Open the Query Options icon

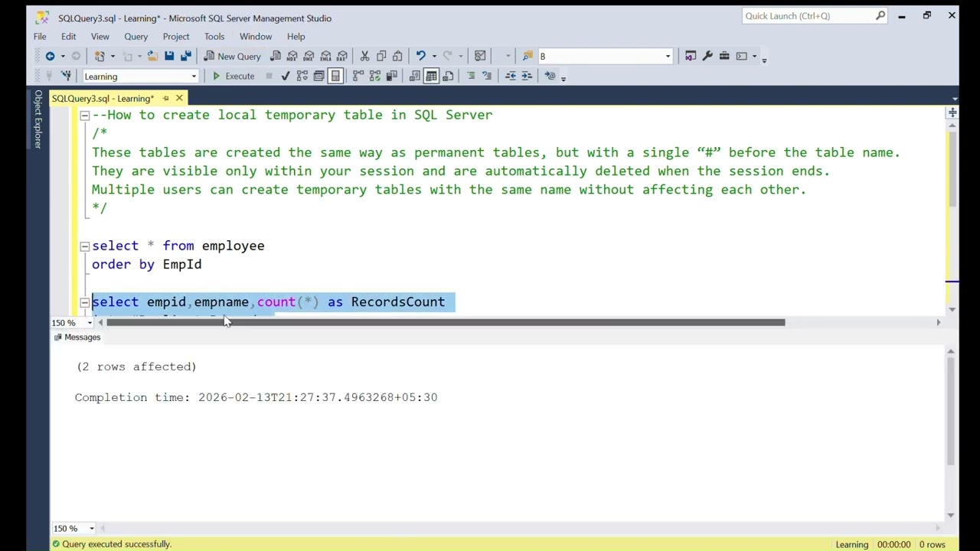pos(319,76)
